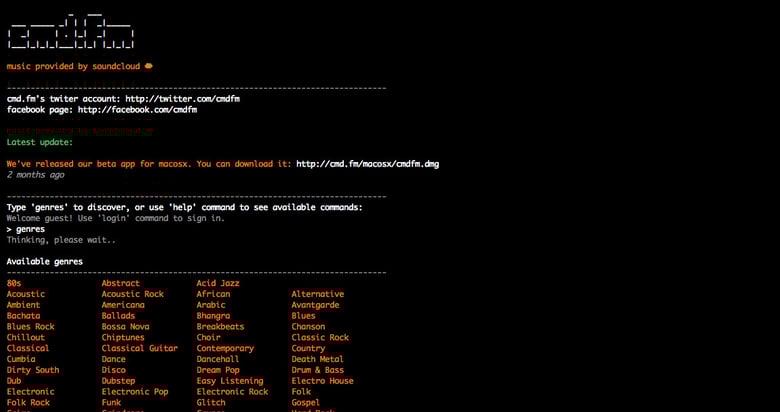Click the Electro House genre
The image size is (780, 412).
coord(322,381)
